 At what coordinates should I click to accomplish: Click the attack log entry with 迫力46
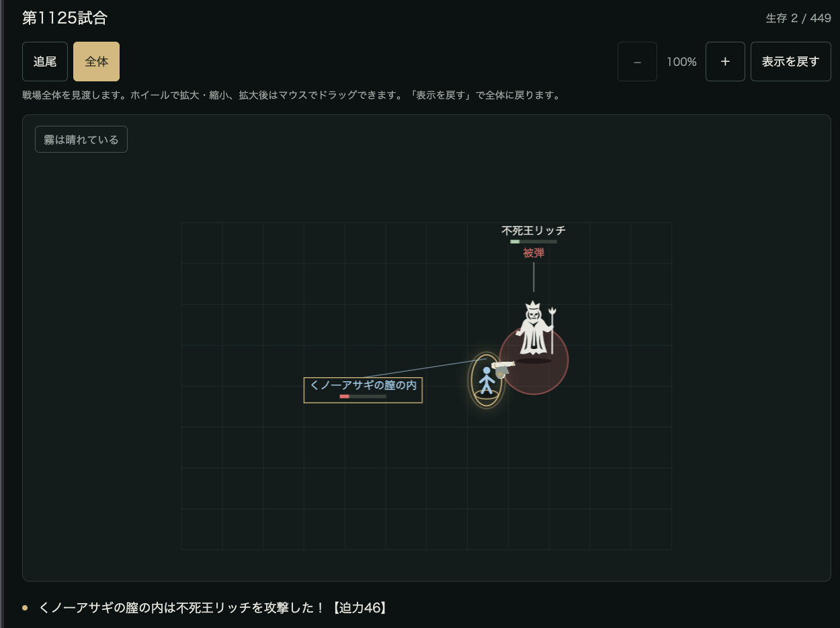[x=214, y=608]
